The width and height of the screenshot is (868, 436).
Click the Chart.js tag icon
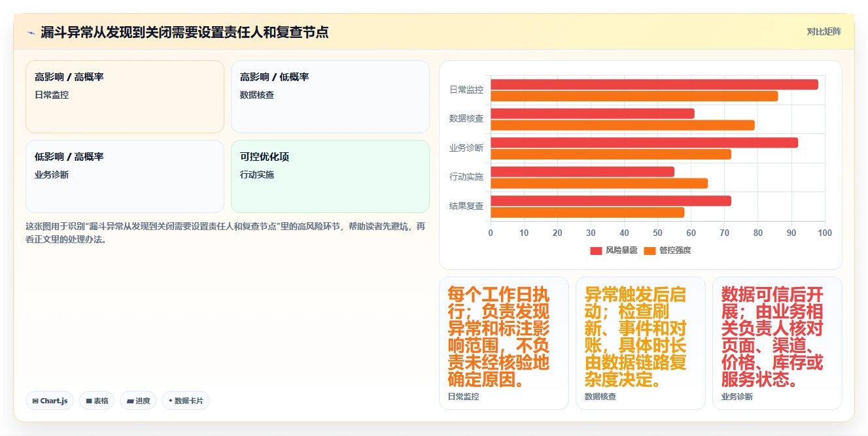tap(35, 401)
